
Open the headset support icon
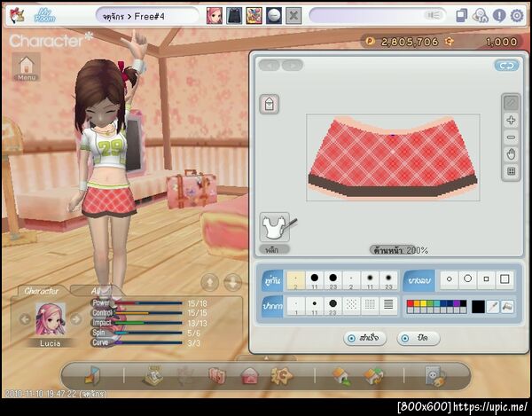click(x=480, y=16)
